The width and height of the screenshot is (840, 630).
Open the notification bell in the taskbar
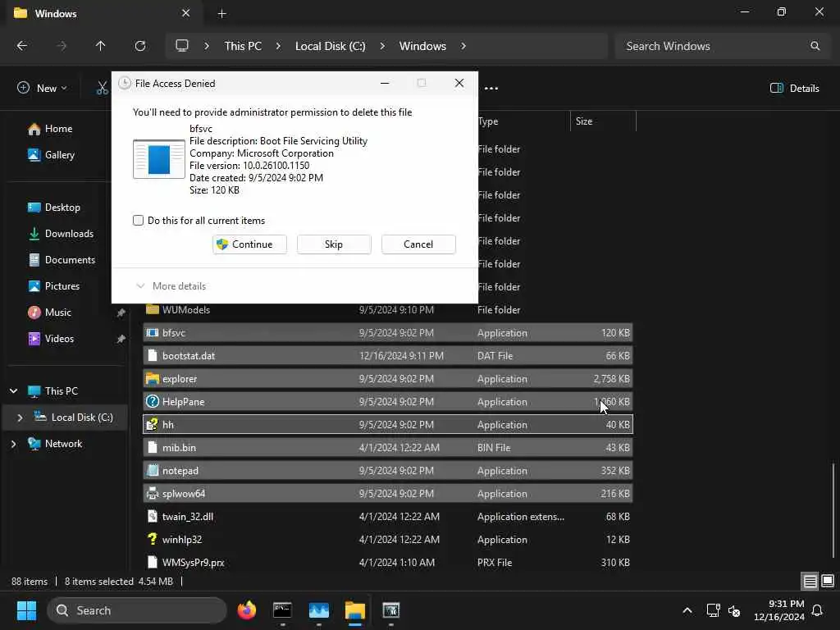pos(817,610)
